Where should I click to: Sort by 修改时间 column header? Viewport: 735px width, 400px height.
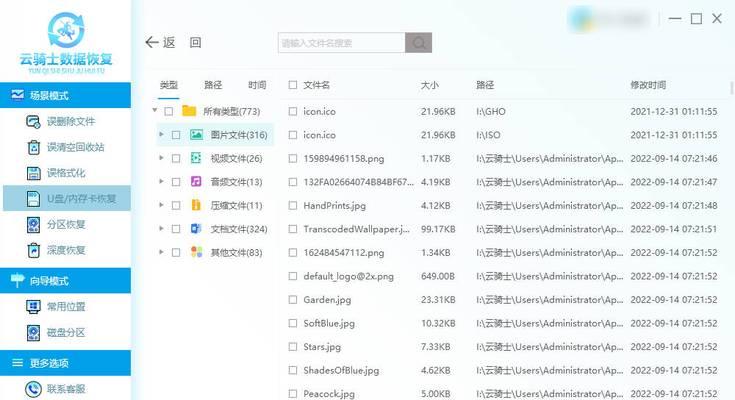[x=648, y=85]
